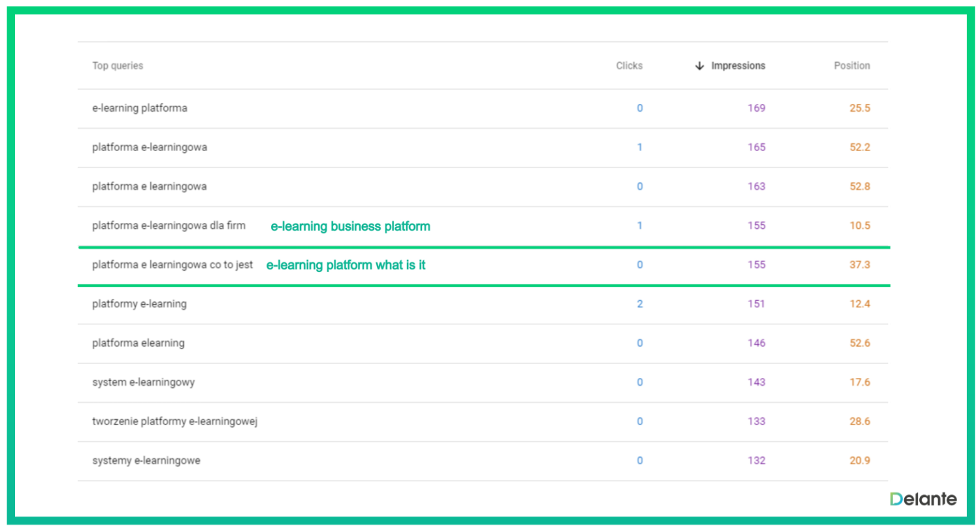This screenshot has height=529, width=980.
Task: Click the 25.5 position value
Action: tap(859, 108)
